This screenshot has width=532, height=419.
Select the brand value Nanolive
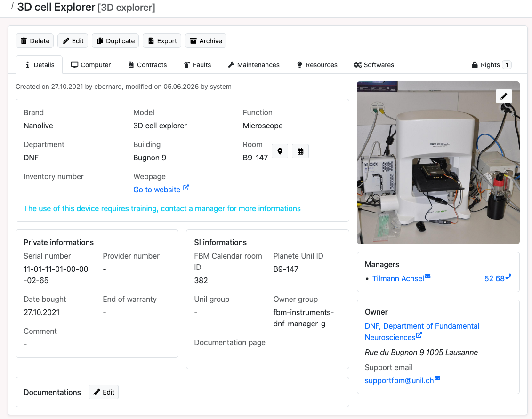tap(38, 126)
